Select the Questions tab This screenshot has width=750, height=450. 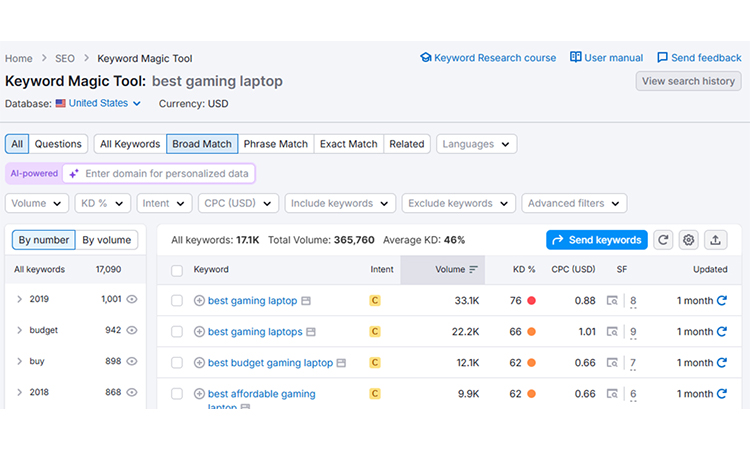point(58,144)
